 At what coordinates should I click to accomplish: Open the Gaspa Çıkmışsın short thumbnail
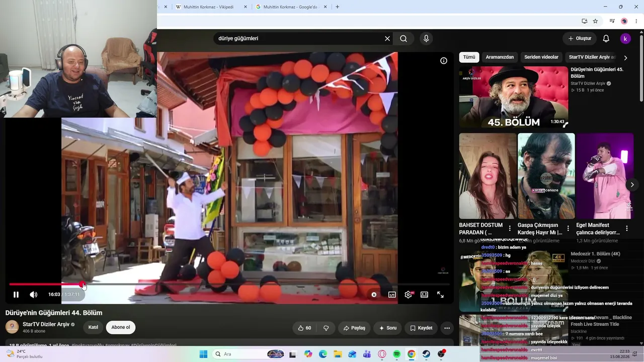tap(546, 176)
